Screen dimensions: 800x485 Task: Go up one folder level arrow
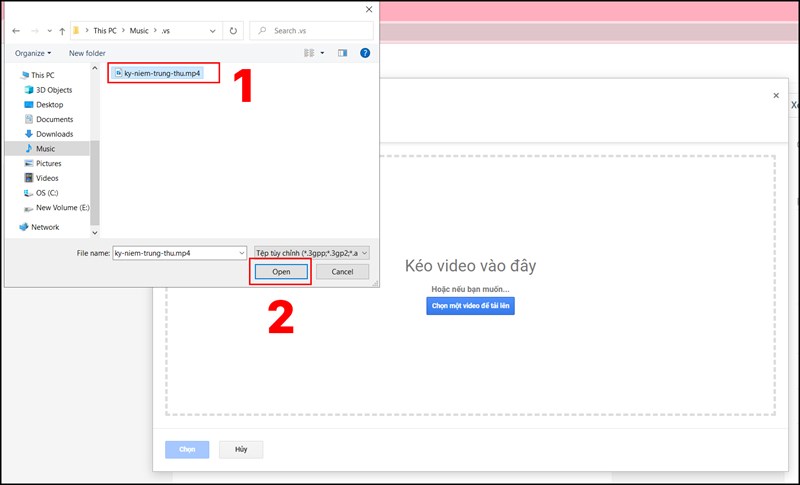click(62, 31)
